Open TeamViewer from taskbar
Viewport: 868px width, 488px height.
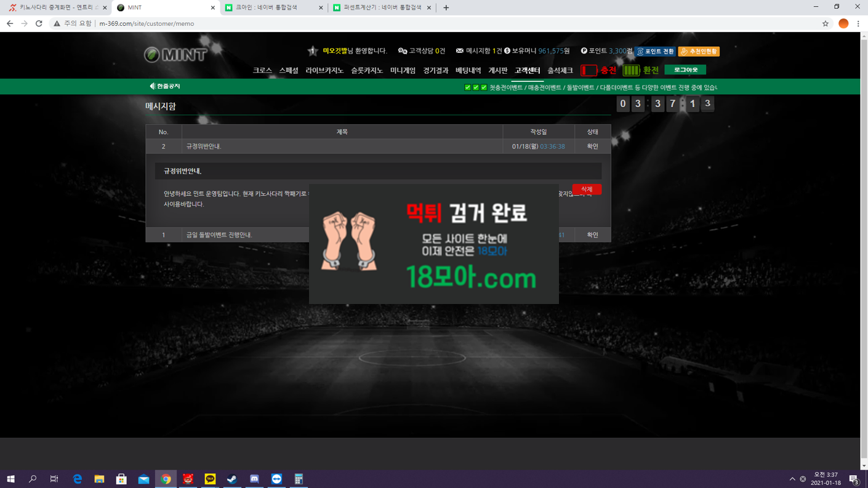pos(276,479)
